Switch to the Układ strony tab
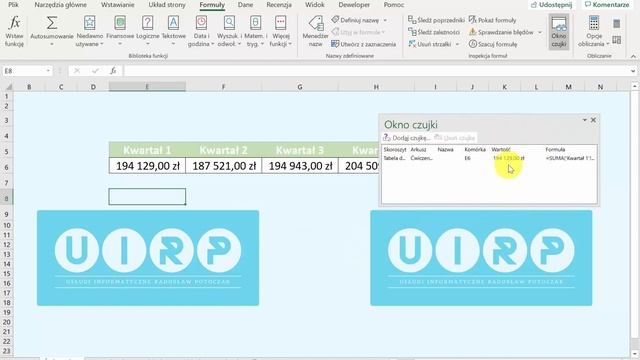The height and width of the screenshot is (360, 640). point(167,5)
